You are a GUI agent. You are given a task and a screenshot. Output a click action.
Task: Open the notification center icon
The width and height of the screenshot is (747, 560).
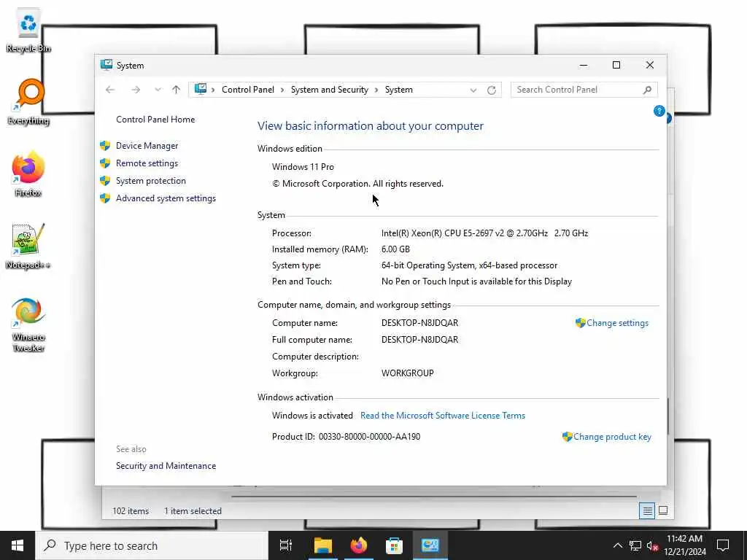click(x=723, y=545)
